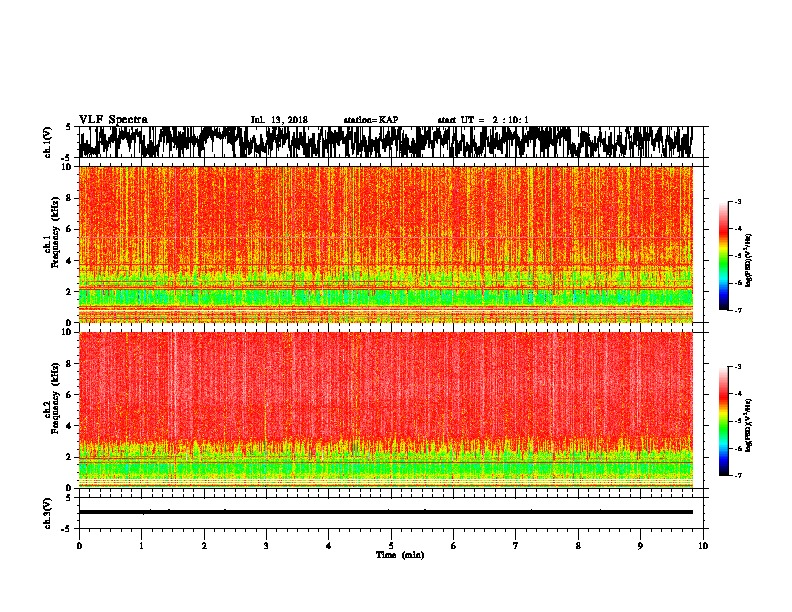Screen dimensions: 792x612
Task: Click the ch.2 spectrogram color scale bar
Action: [724, 421]
